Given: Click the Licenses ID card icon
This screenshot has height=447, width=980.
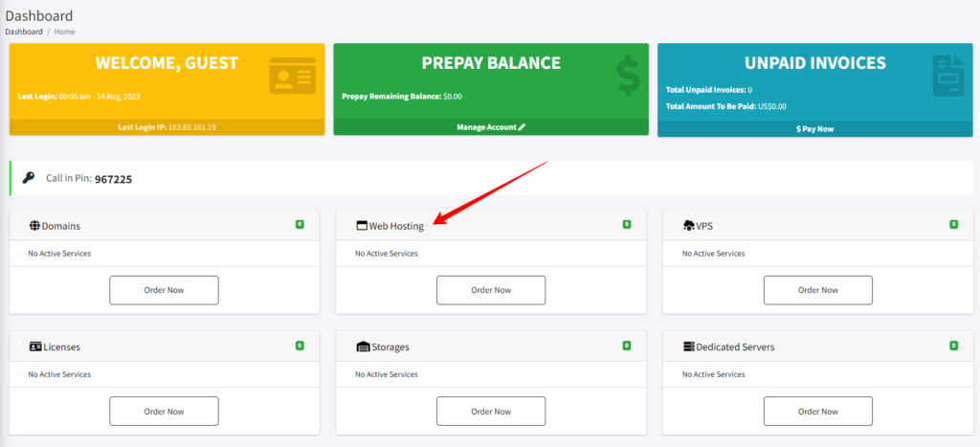Looking at the screenshot, I should [35, 346].
